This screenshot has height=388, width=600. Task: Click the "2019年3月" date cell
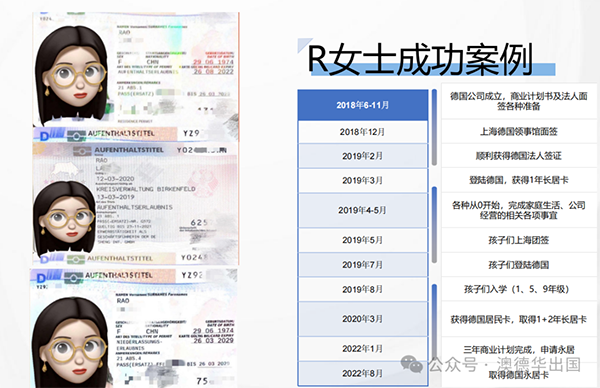tap(363, 181)
